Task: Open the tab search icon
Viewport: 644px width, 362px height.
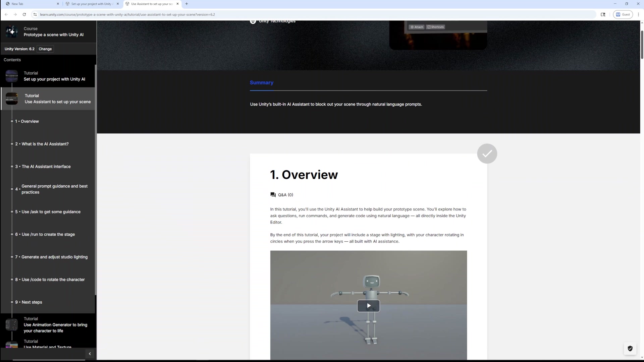Action: coord(603,14)
